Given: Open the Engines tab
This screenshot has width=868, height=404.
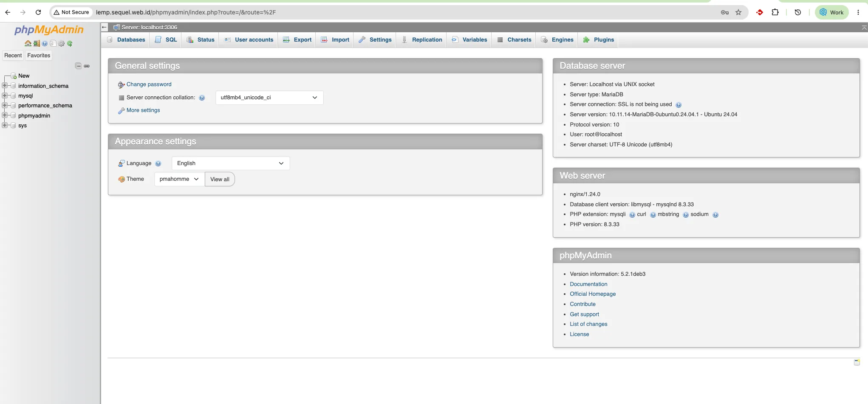Looking at the screenshot, I should (x=557, y=40).
